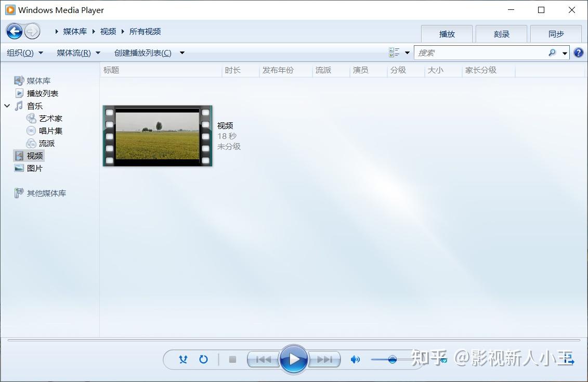Enable shuffle playback
Image resolution: width=588 pixels, height=382 pixels.
tap(182, 359)
